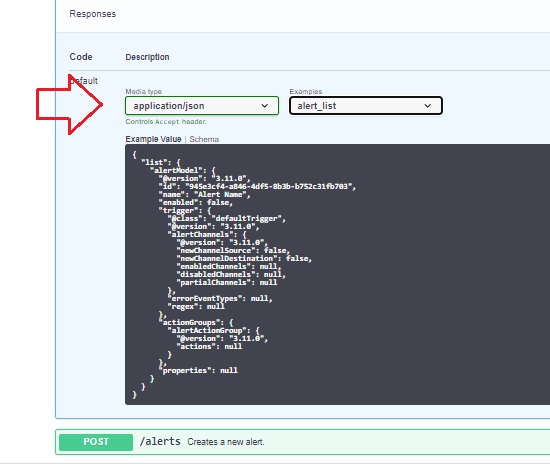
Task: Click the "disabledChannels": null line
Action: tap(231, 275)
